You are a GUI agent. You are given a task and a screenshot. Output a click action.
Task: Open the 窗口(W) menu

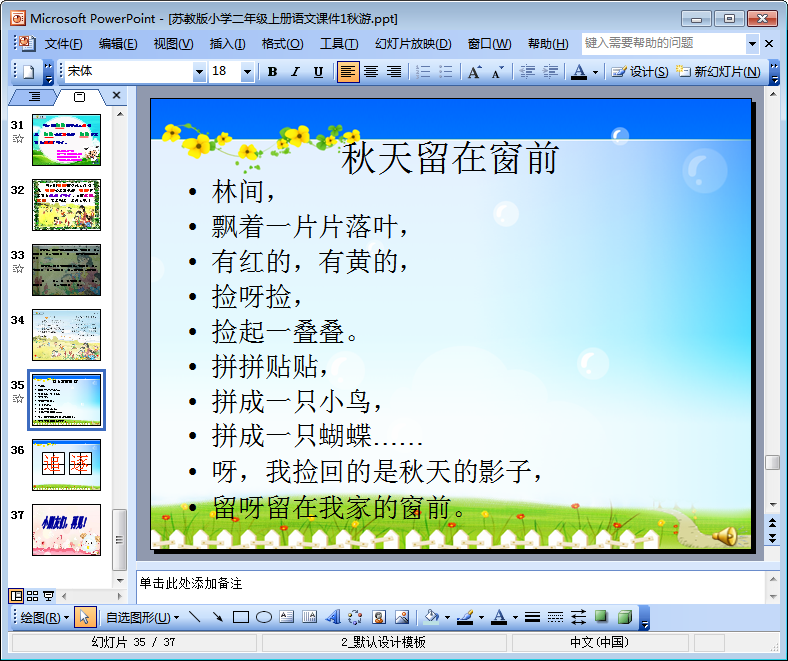tap(489, 44)
